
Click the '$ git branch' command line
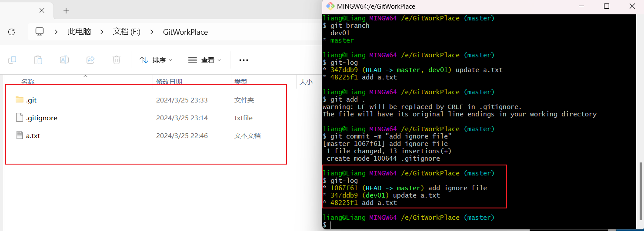[x=346, y=26]
